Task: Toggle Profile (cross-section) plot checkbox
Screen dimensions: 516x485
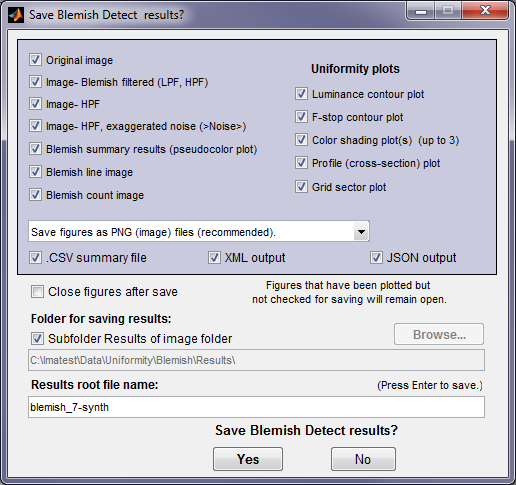Action: (x=301, y=163)
